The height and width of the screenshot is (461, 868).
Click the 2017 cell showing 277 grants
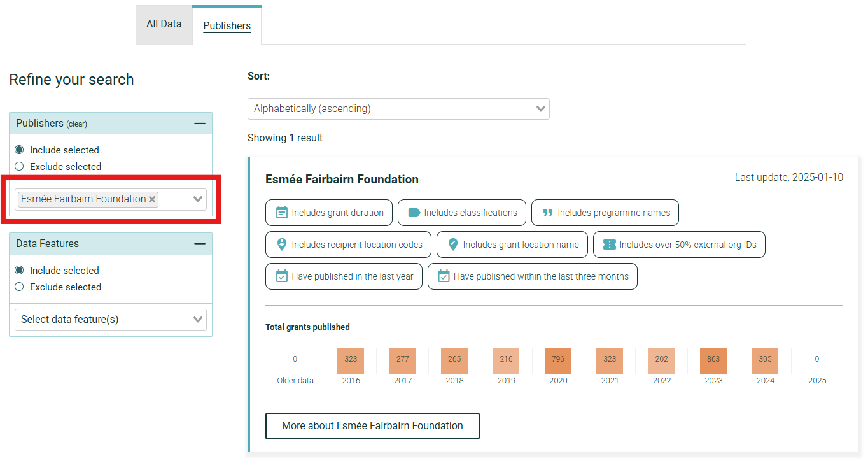click(x=402, y=360)
